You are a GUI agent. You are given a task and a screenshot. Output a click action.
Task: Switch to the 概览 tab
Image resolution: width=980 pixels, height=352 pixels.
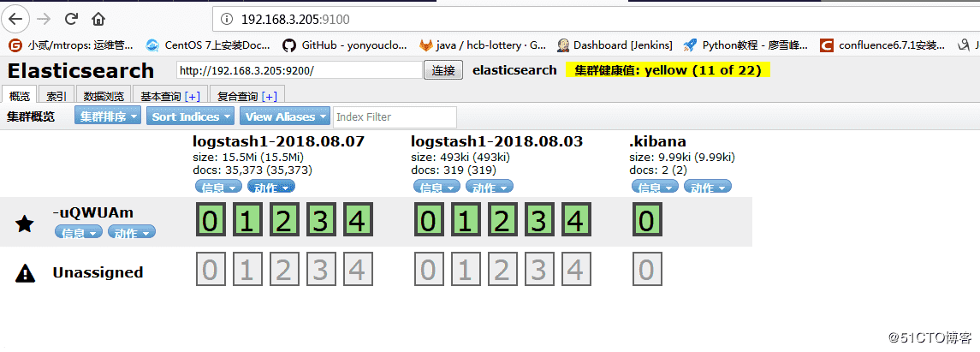point(20,96)
